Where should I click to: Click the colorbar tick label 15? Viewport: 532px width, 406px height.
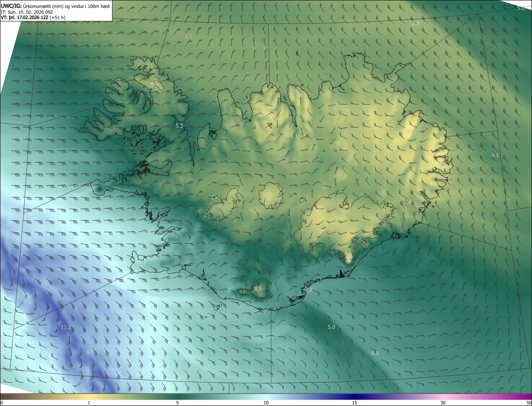pyautogui.click(x=355, y=403)
